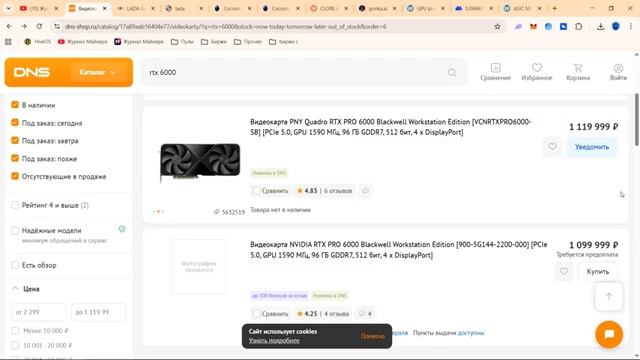Open Избранное favorites heart in header
640x360 pixels.
pos(537,72)
